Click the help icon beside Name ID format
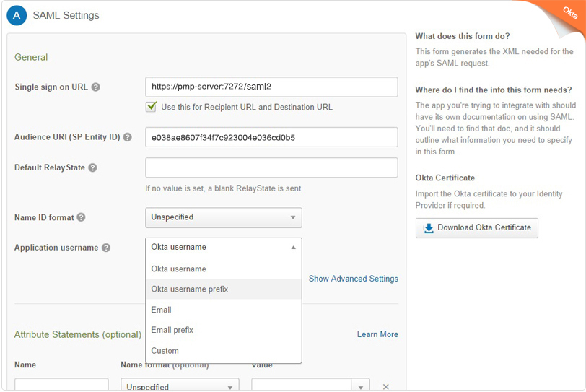Viewport: 586px width, 392px height. click(x=81, y=217)
